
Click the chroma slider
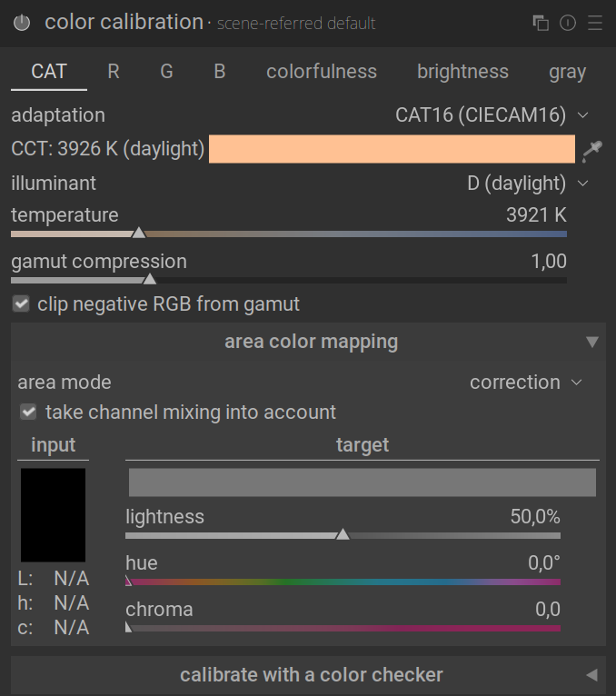pyautogui.click(x=343, y=628)
